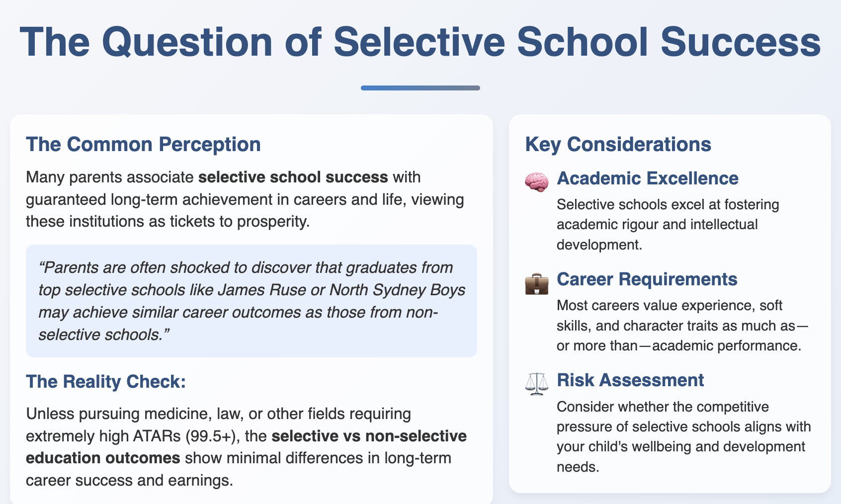Click the main title about Selective School Success

(x=420, y=42)
